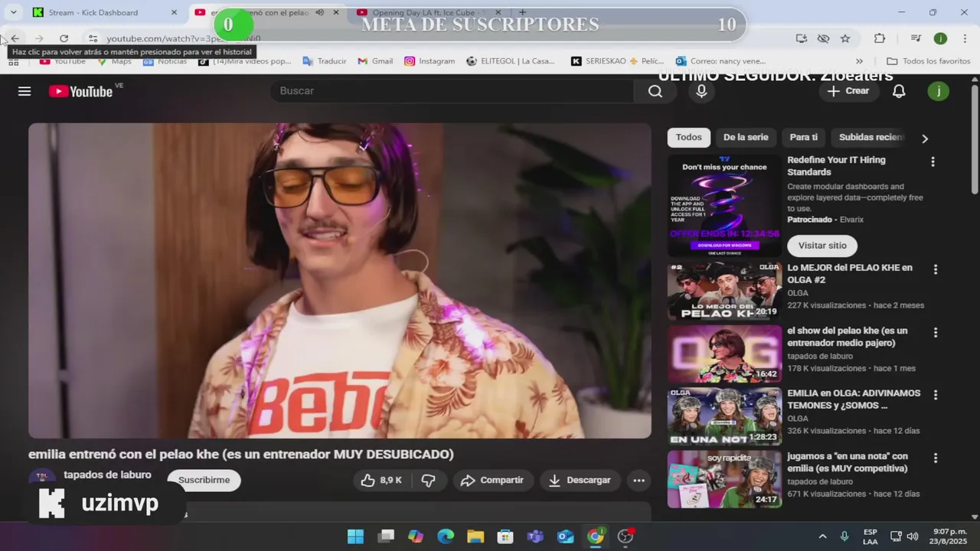Switch to Stream - Kick Dashboard tab
This screenshot has width=980, height=551.
(105, 12)
